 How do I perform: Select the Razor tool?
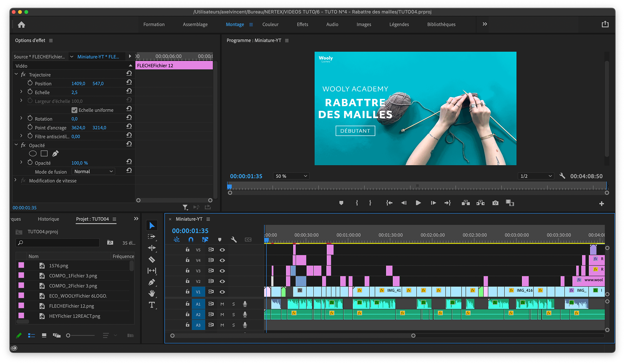pyautogui.click(x=152, y=260)
